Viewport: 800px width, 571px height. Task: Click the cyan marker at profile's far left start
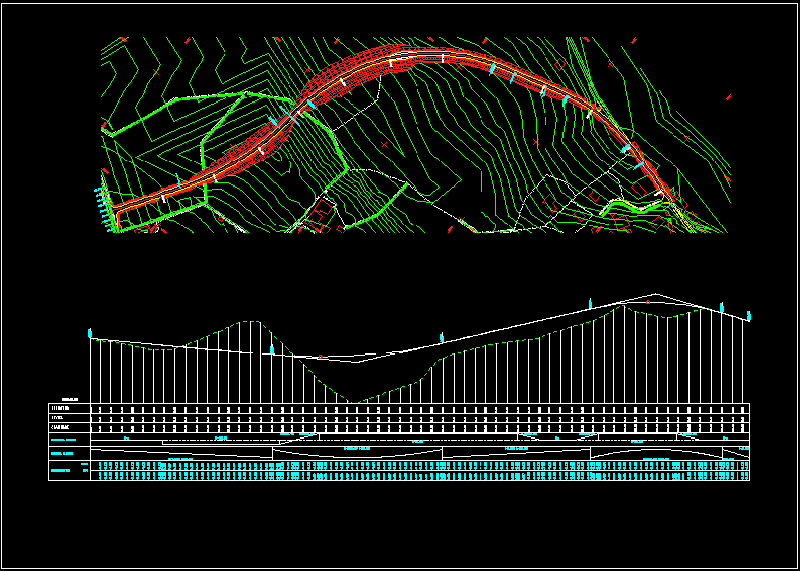coord(90,332)
